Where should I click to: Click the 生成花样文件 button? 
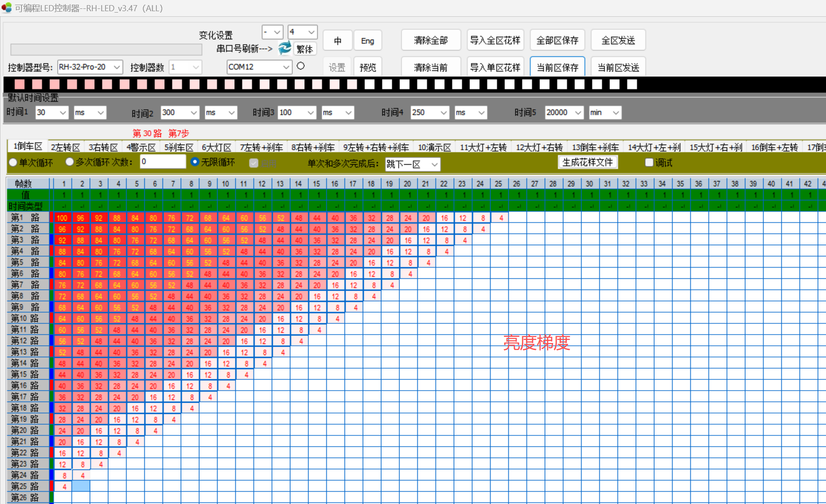click(x=588, y=162)
